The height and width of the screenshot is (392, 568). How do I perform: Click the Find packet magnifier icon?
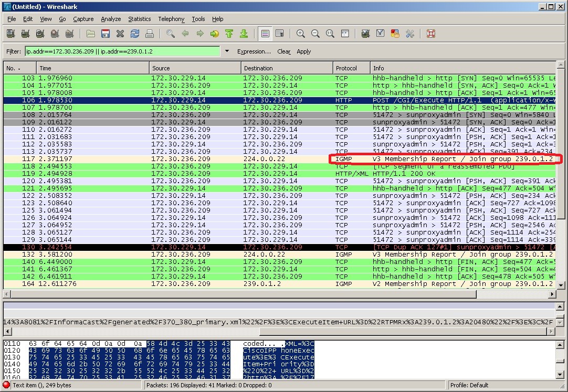click(x=171, y=34)
